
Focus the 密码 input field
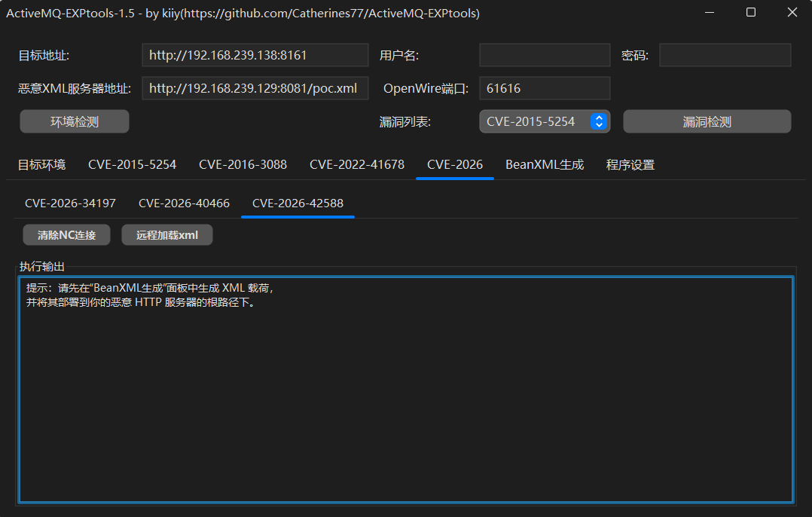pos(725,56)
